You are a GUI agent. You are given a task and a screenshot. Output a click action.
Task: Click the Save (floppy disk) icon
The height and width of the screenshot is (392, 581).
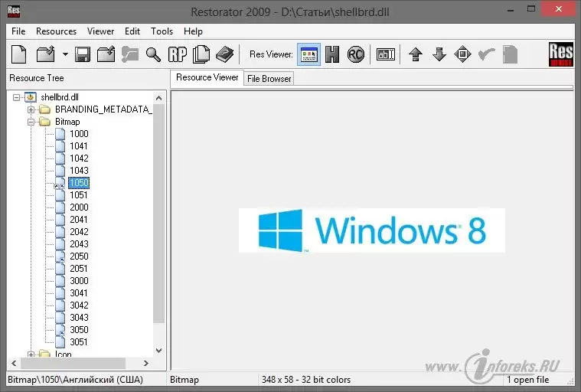[82, 54]
